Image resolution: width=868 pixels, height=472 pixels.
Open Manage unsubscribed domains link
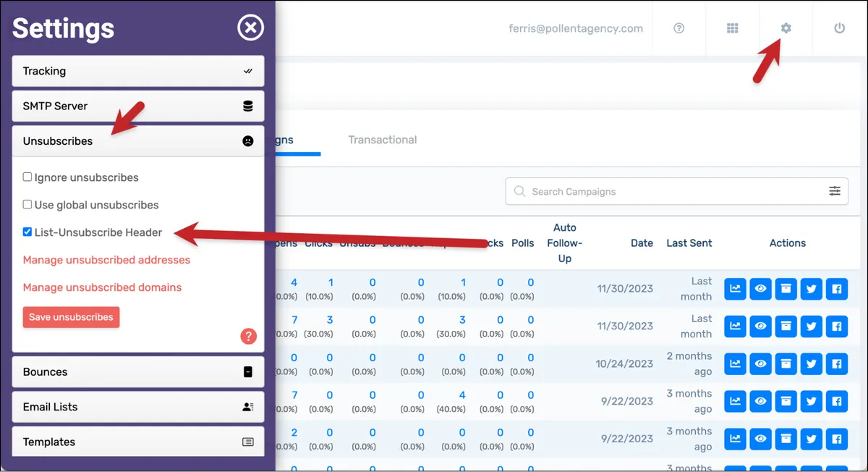(x=102, y=287)
